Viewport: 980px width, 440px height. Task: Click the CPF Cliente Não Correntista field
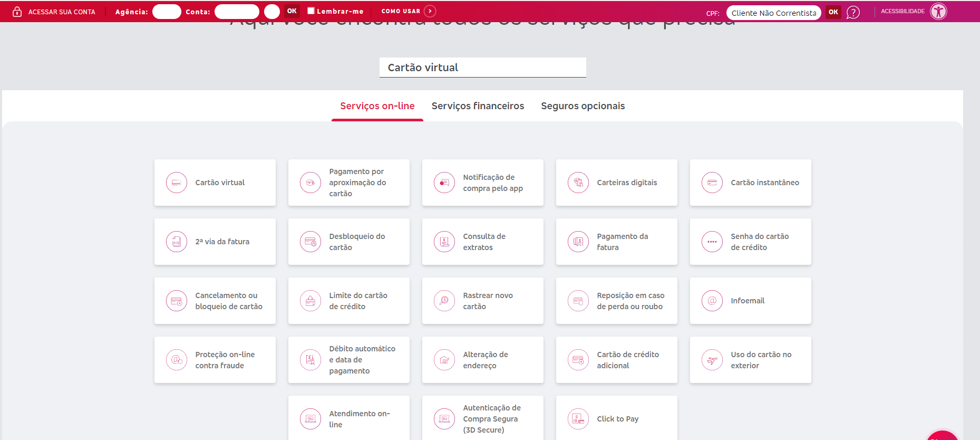[773, 13]
